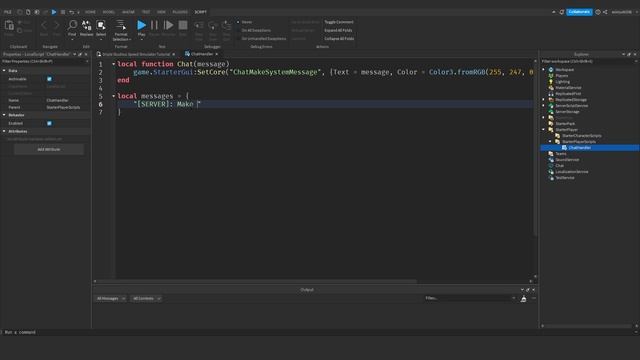The width and height of the screenshot is (640, 360).
Task: Click Collapse All Folds action
Action: (339, 39)
